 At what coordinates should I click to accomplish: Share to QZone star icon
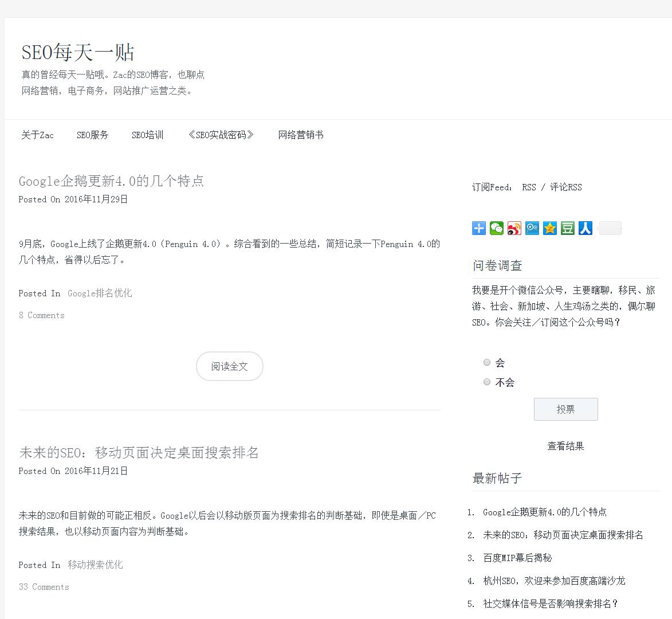coord(550,228)
